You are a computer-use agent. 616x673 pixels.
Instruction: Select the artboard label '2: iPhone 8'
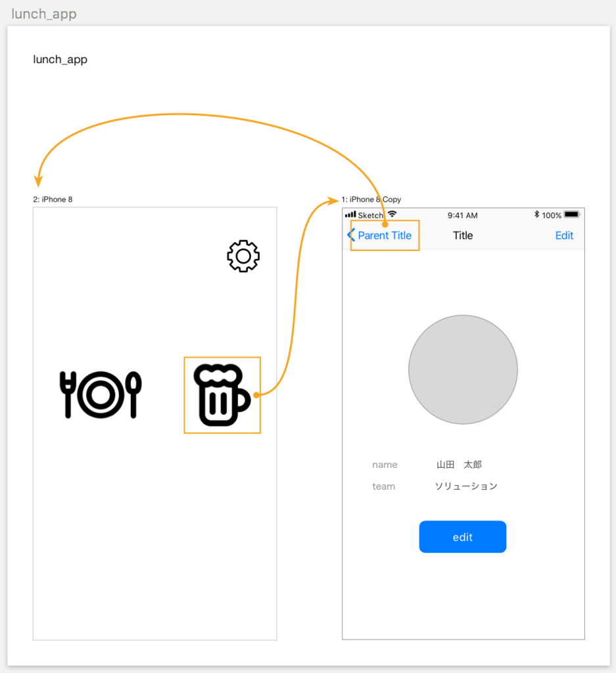(53, 199)
